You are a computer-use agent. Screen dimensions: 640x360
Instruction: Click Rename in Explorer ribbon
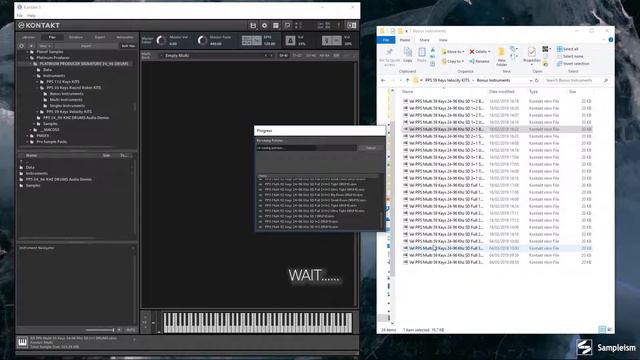point(480,61)
